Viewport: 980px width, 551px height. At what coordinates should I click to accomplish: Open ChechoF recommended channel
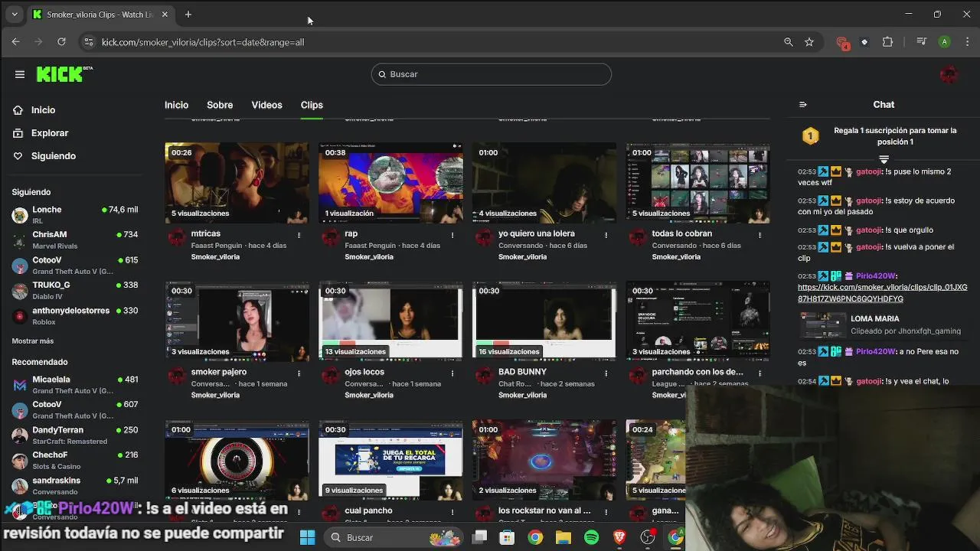pyautogui.click(x=74, y=460)
